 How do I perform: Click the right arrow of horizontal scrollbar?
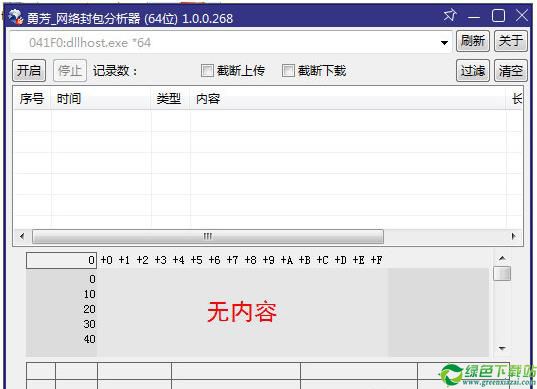point(513,236)
